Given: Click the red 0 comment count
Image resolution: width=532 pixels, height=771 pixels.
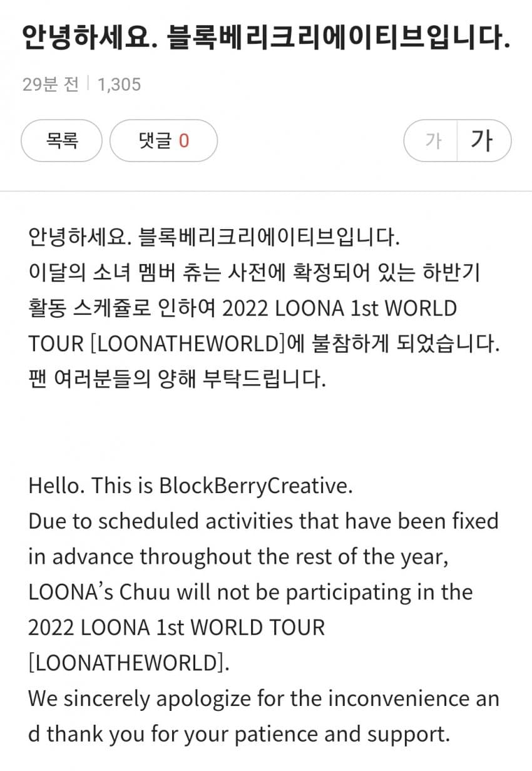Looking at the screenshot, I should click(183, 141).
